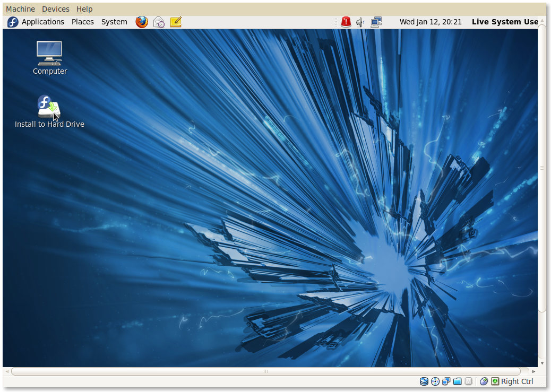This screenshot has height=392, width=551.
Task: Click the Live System User label
Action: point(504,22)
